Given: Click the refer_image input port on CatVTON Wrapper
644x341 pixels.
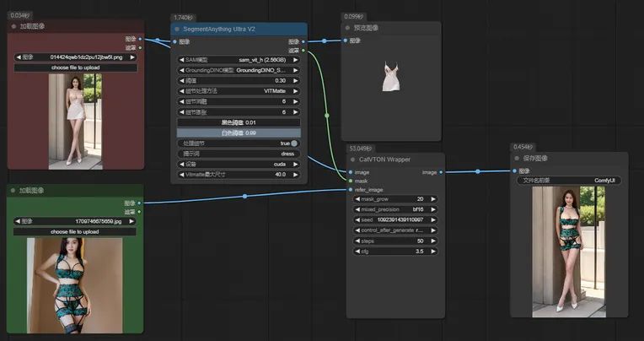Looking at the screenshot, I should 350,190.
